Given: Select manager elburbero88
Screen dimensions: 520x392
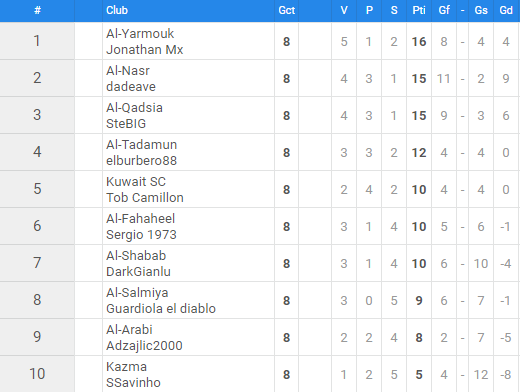Looking at the screenshot, I should 142,161.
